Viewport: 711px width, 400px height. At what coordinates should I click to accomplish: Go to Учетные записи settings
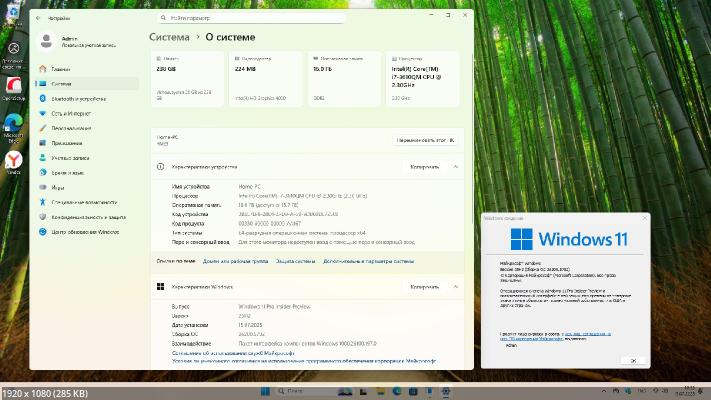86,158
